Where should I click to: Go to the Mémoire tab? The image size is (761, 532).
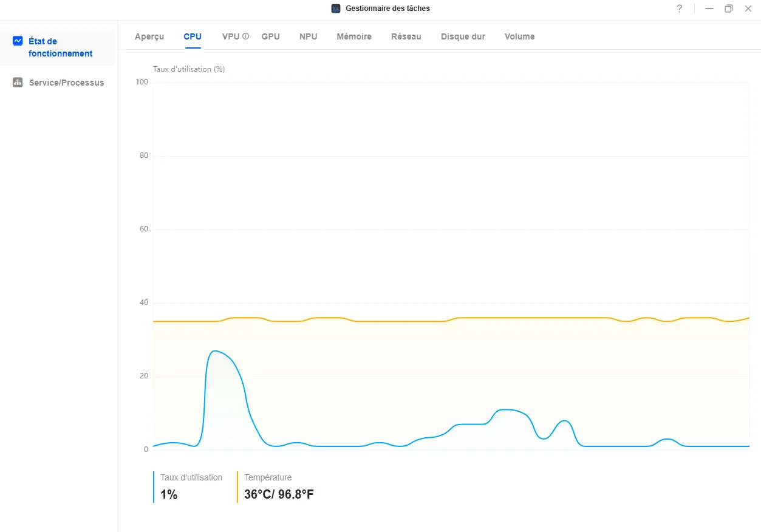354,36
